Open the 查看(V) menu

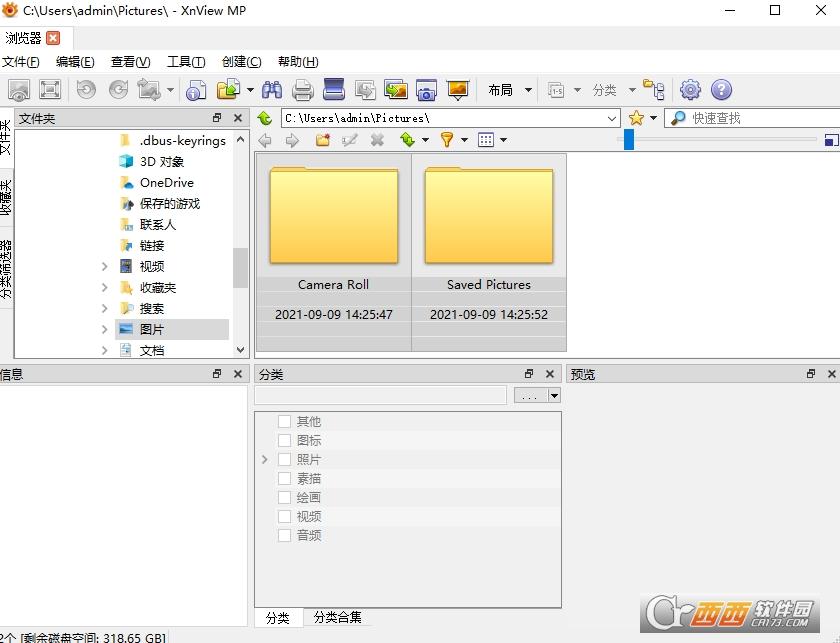pyautogui.click(x=130, y=62)
